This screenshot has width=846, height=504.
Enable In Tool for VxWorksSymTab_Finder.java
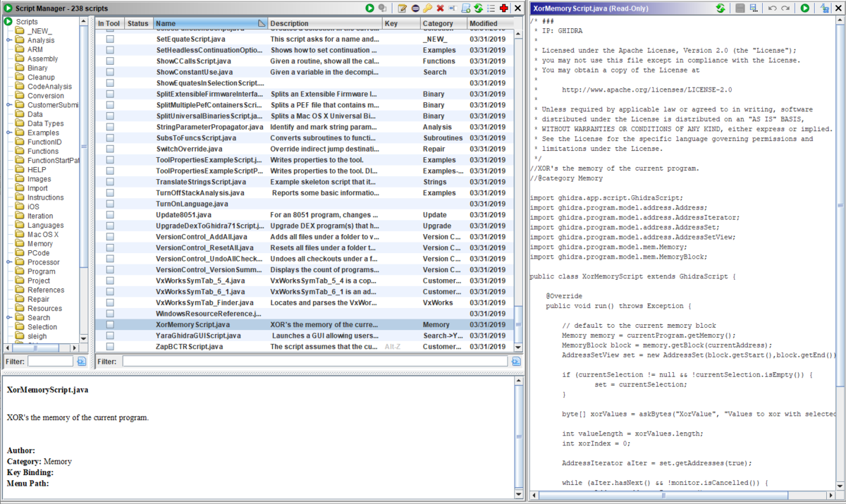point(110,302)
